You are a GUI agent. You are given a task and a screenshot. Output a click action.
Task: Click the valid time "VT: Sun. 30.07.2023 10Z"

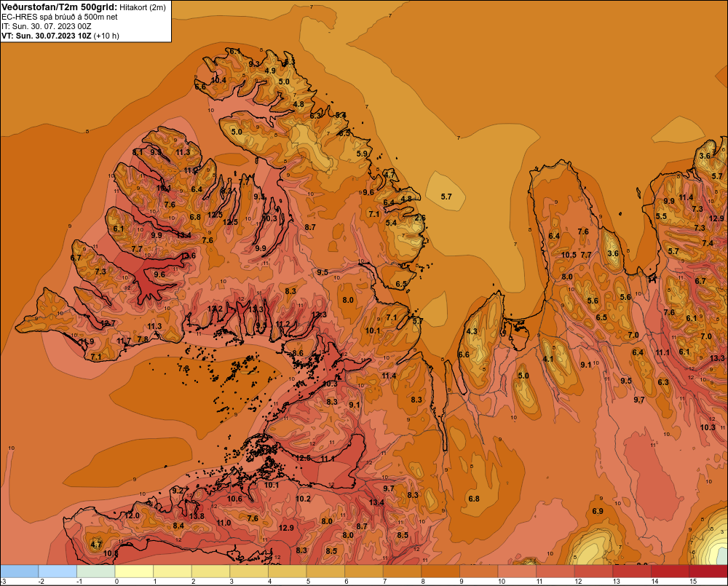tap(47, 36)
